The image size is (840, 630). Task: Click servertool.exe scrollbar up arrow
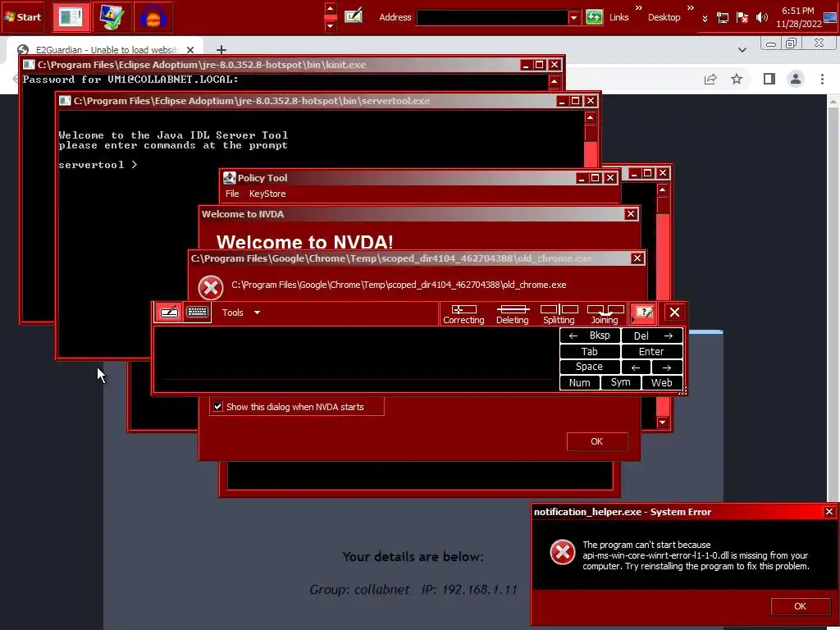[x=591, y=117]
